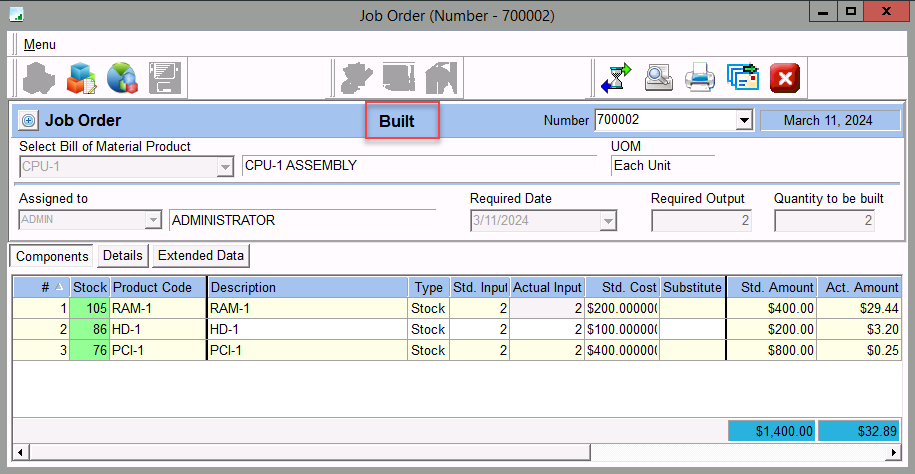Image resolution: width=915 pixels, height=474 pixels.
Task: Click the colored blocks document toolbar icon
Action: click(82, 77)
